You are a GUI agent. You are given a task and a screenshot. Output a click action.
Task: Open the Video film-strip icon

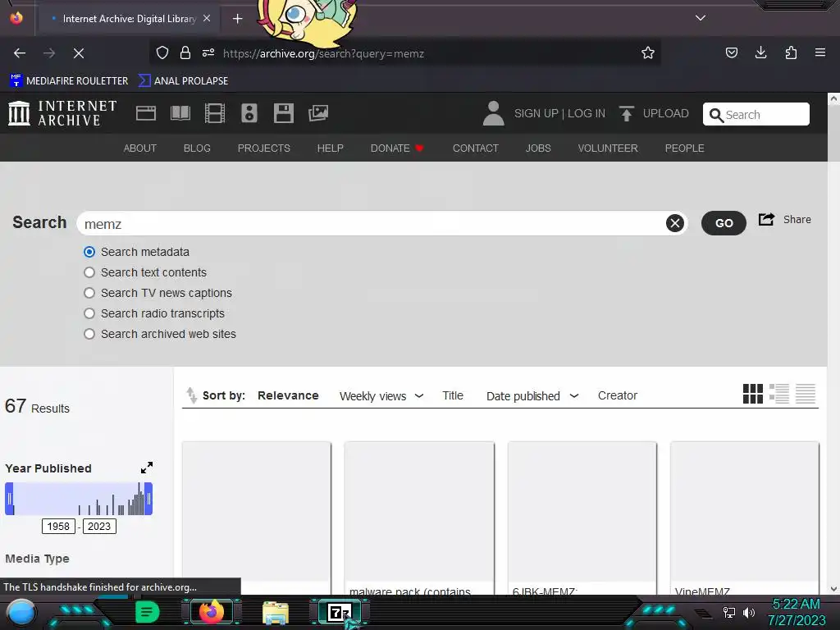[215, 113]
